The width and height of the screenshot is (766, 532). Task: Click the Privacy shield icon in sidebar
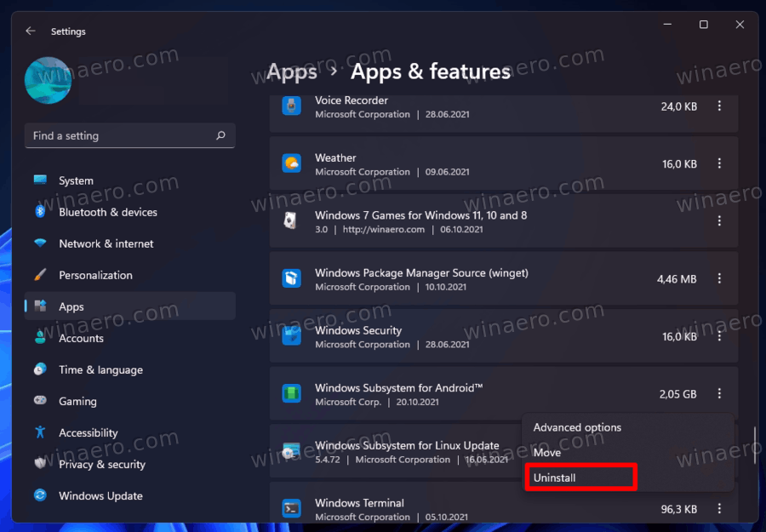point(40,464)
